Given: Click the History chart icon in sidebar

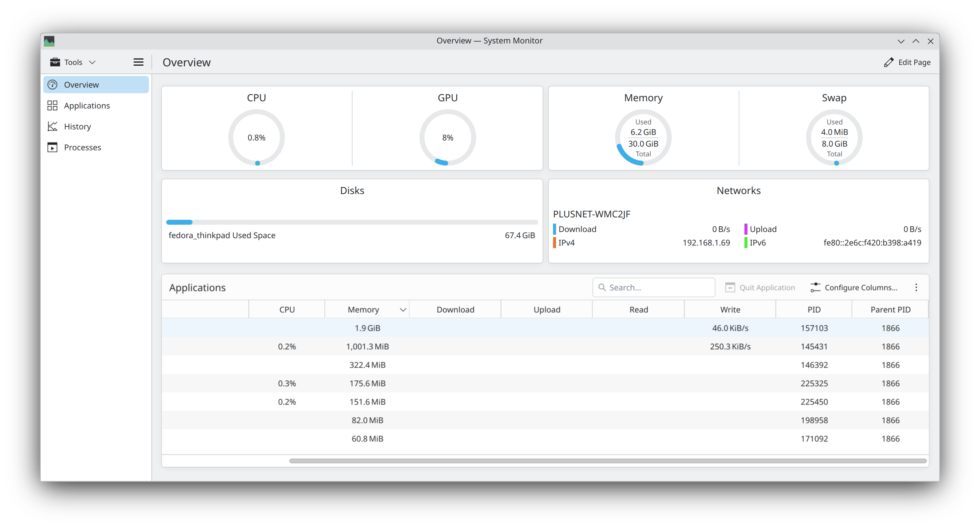Looking at the screenshot, I should coord(53,126).
